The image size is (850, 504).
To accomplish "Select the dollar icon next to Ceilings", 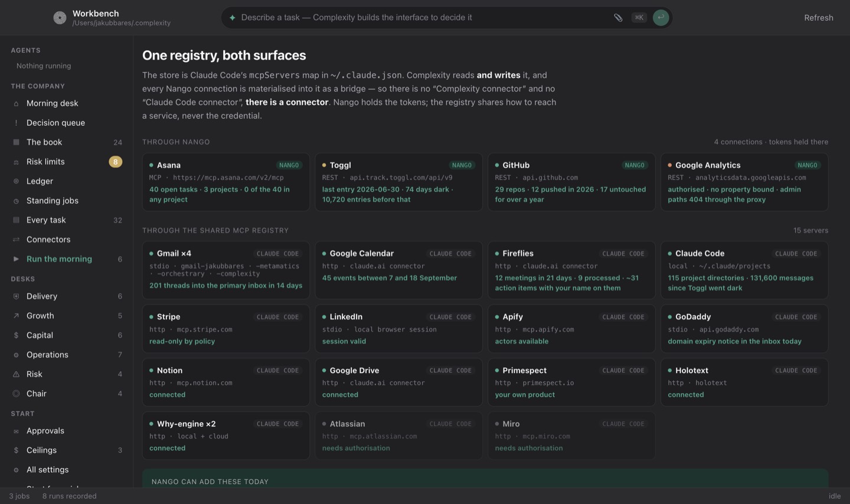I will (x=16, y=450).
